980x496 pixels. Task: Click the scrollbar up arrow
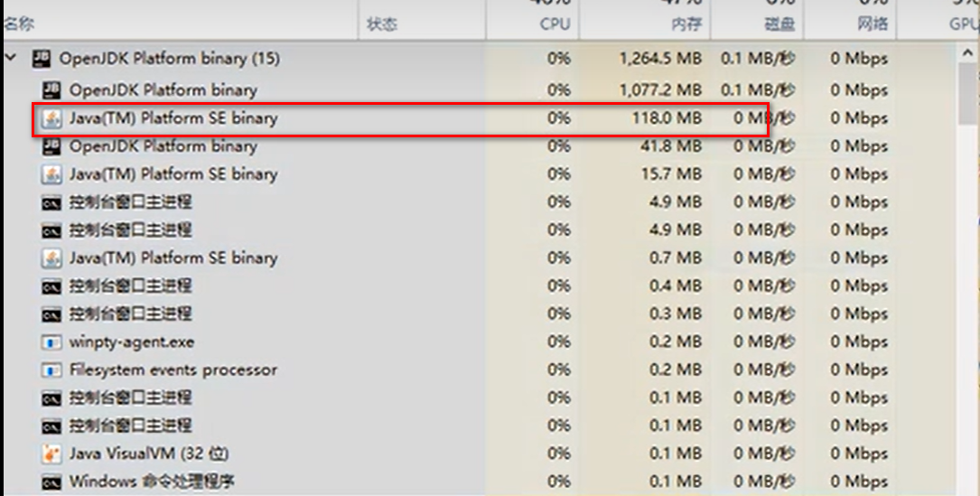tap(966, 54)
